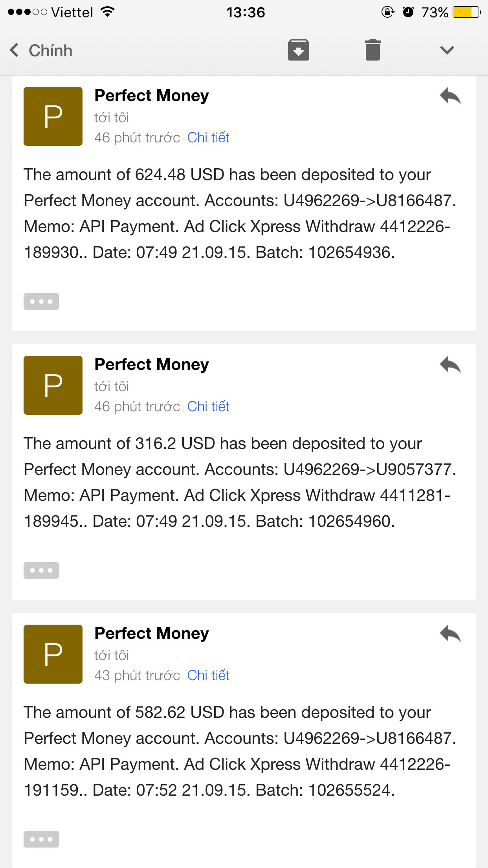Reply to the 582.62 USD email
Image resolution: width=488 pixels, height=868 pixels.
click(450, 634)
